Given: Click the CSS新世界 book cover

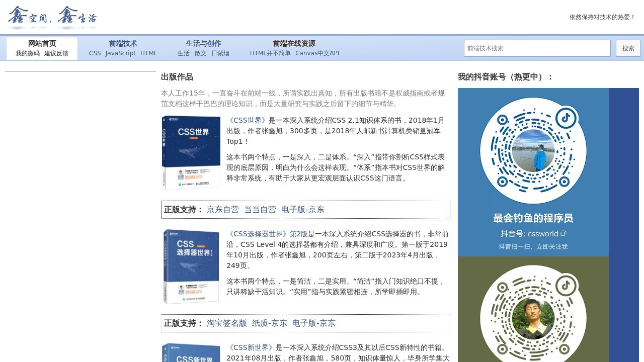Looking at the screenshot, I should pos(191,352).
